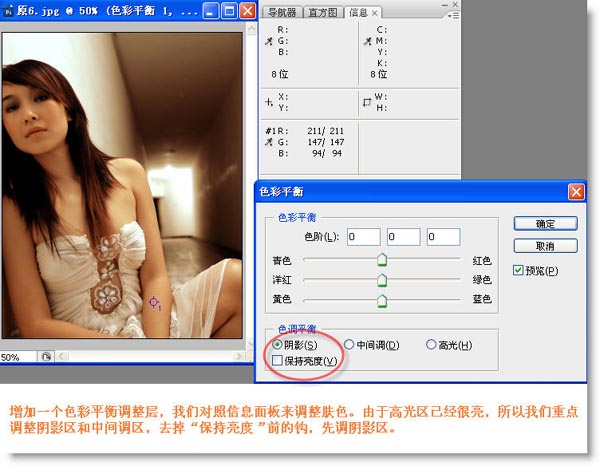Close the 色彩平衡 dialog window
This screenshot has height=466, width=600.
tap(576, 191)
